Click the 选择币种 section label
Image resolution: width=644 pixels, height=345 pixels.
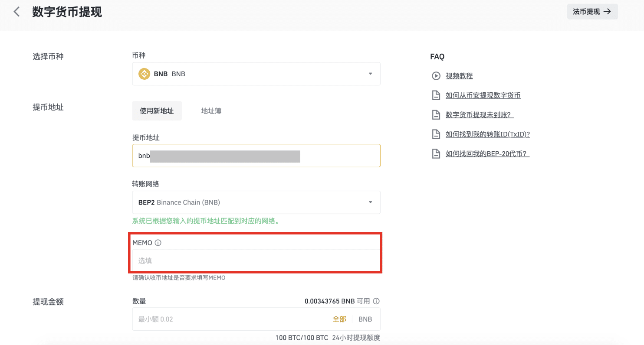tap(48, 56)
